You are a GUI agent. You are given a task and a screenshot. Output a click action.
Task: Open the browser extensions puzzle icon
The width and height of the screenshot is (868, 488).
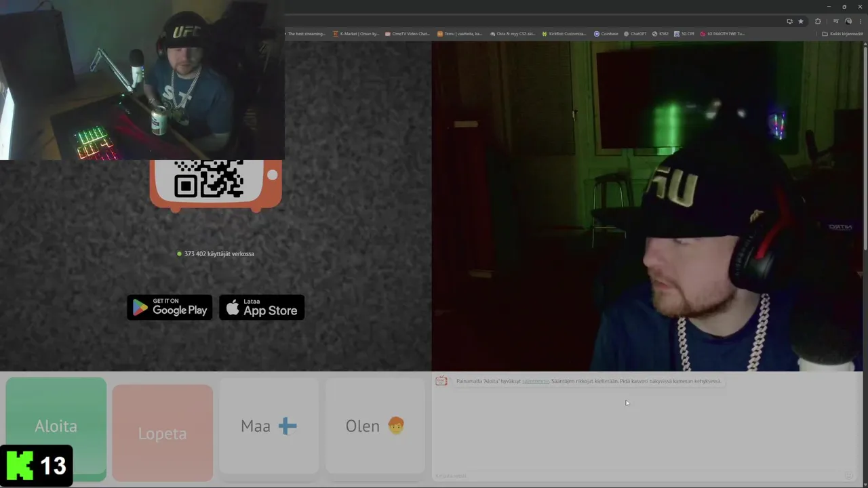(818, 22)
